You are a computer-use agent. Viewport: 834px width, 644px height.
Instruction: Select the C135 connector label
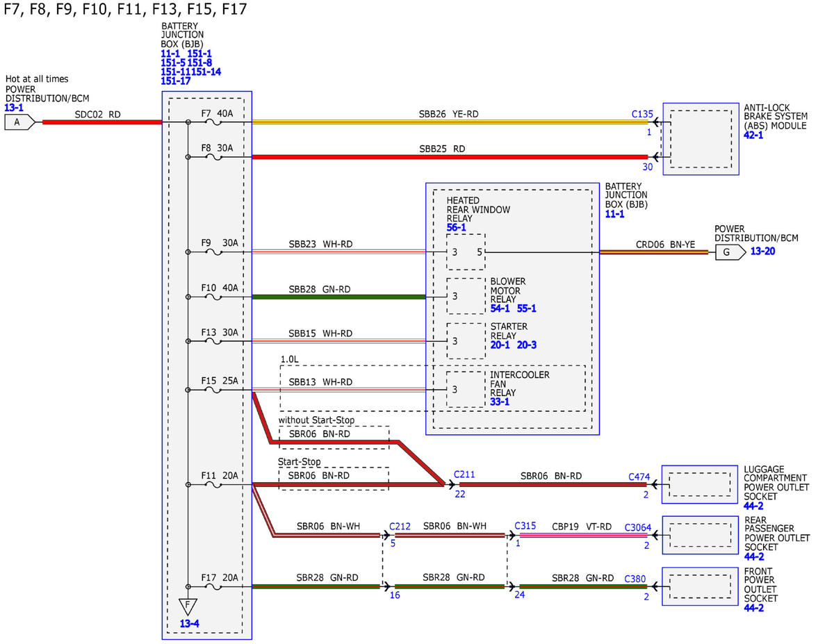coord(643,113)
